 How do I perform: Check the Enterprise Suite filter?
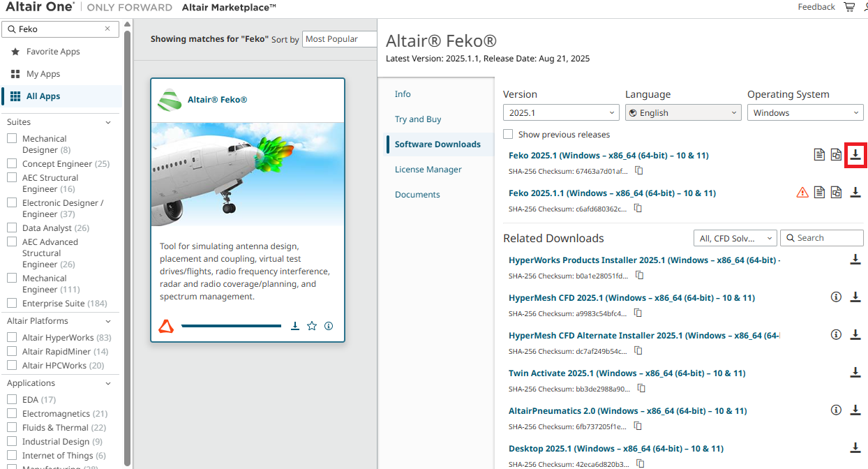pos(12,303)
